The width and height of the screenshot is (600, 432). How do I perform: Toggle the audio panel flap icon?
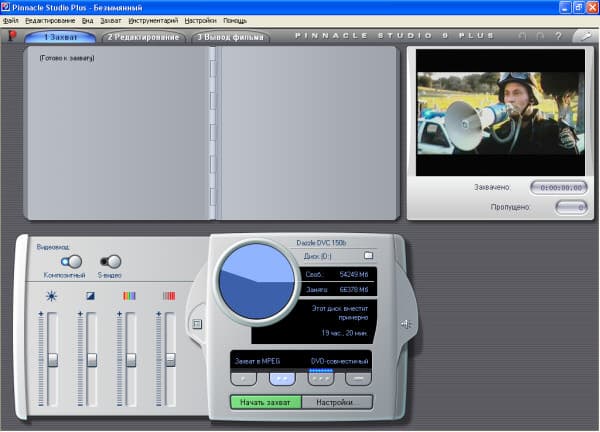pos(406,324)
